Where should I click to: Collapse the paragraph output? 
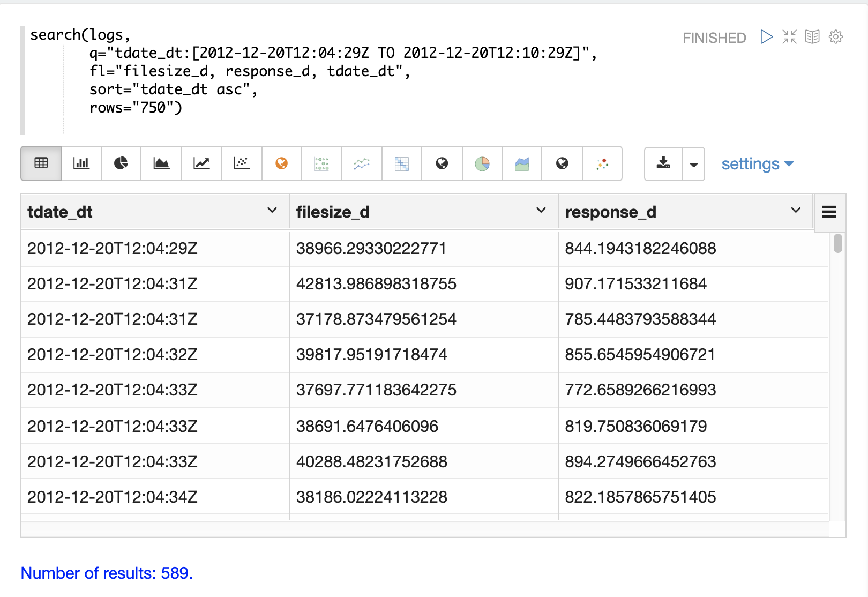(789, 36)
